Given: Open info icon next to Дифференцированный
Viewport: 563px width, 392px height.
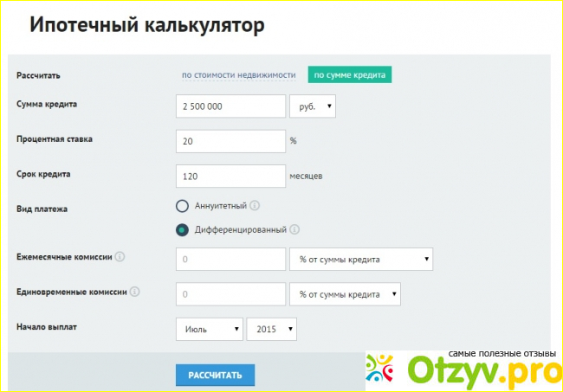Looking at the screenshot, I should pyautogui.click(x=294, y=229).
